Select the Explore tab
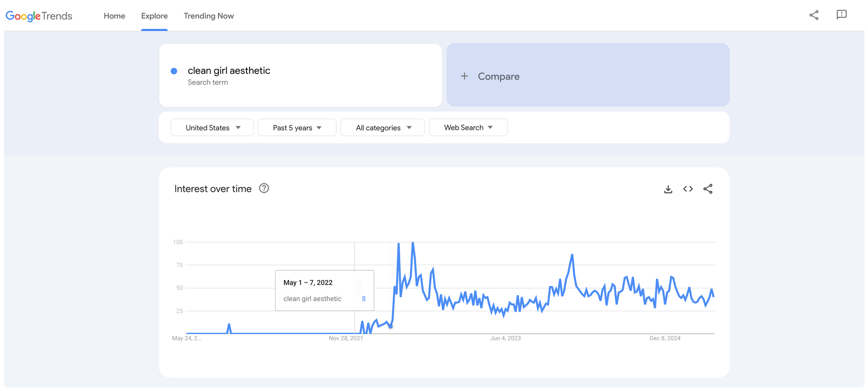Screen dimensions: 868x391 (x=155, y=16)
